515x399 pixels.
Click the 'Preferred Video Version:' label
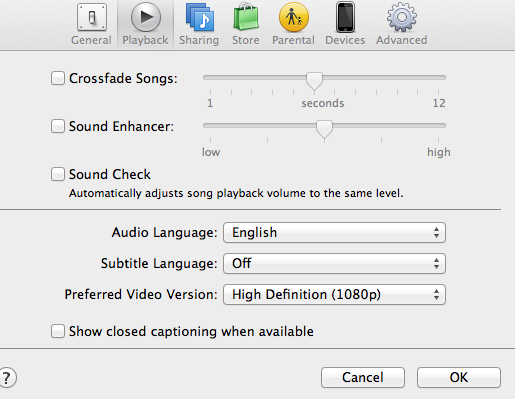click(x=141, y=295)
